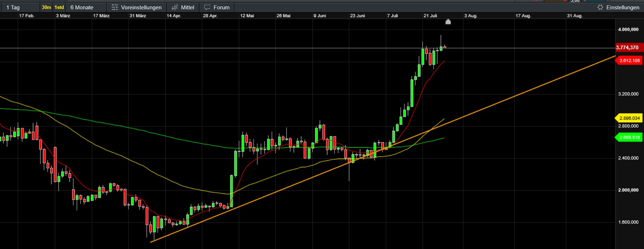Screen dimensions: 644x249
Task: Open Voreinstellungen presets
Action: pyautogui.click(x=137, y=7)
